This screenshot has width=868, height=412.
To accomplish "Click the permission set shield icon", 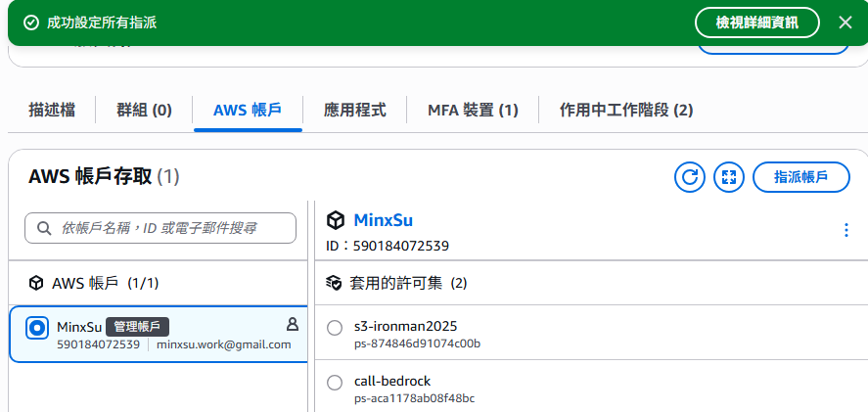I will pos(334,284).
